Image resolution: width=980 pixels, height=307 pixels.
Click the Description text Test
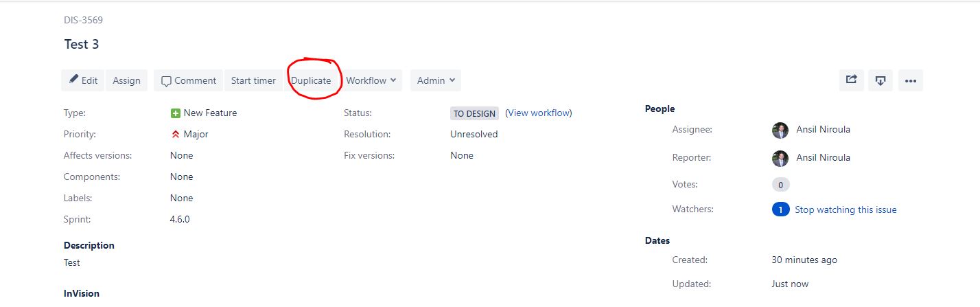tap(72, 262)
